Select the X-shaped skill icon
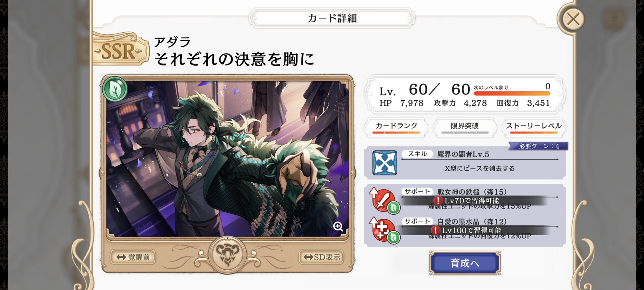The height and width of the screenshot is (290, 644). 384,163
